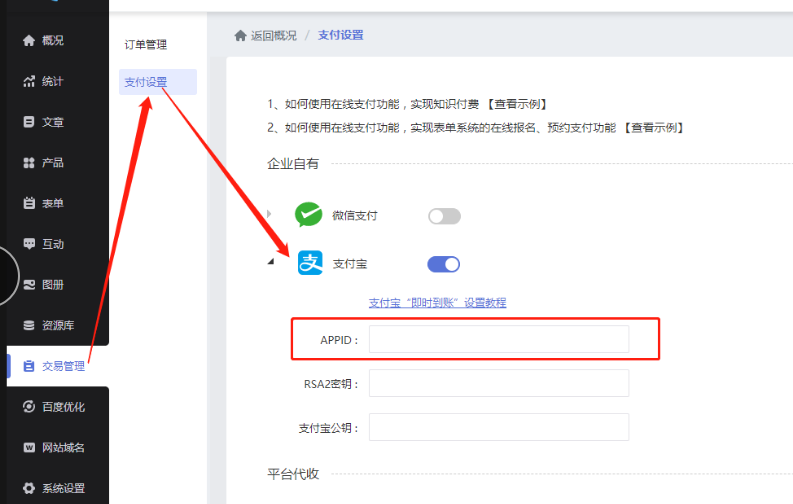Image resolution: width=793 pixels, height=504 pixels.
Task: Click the 企业自有 section heading
Action: [293, 164]
